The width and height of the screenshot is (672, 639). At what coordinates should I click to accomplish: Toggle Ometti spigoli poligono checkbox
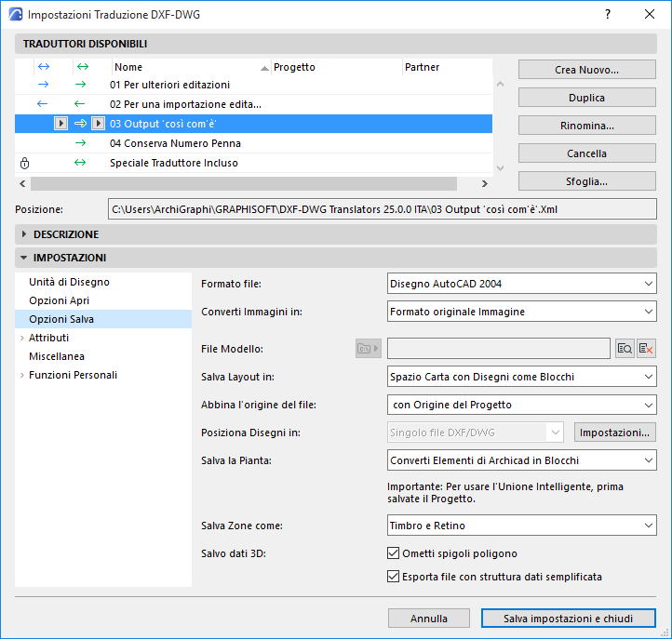(393, 552)
